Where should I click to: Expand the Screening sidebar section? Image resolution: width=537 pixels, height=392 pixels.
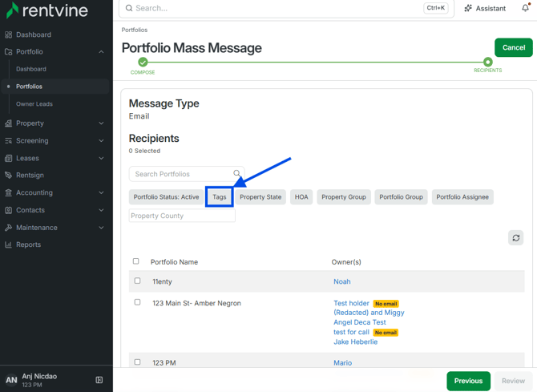coord(101,141)
